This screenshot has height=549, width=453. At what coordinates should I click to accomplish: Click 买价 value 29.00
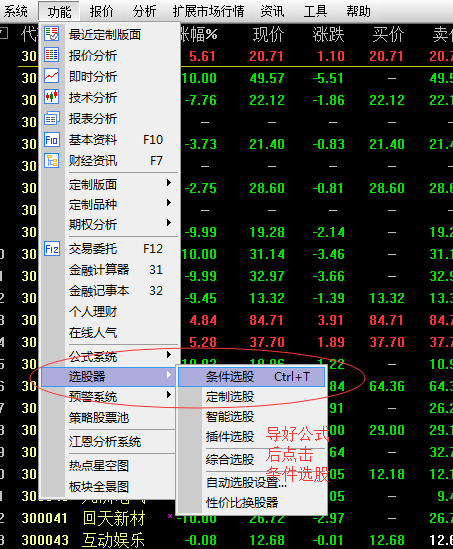[x=387, y=430]
